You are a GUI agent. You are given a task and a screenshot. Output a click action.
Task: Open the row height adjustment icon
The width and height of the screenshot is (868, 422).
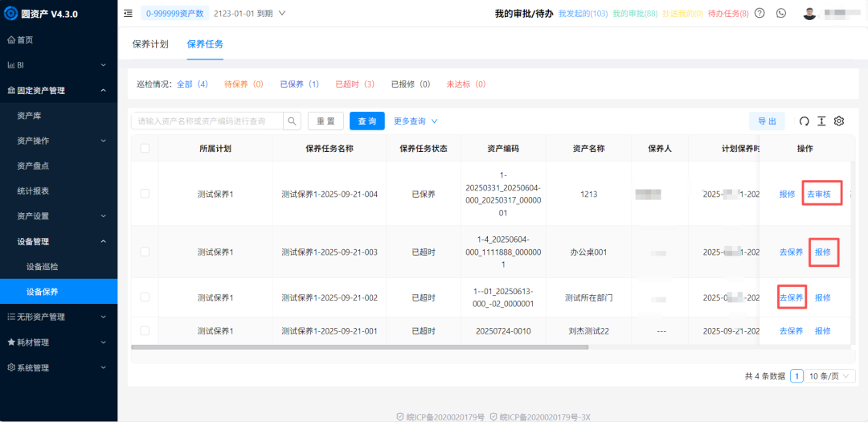[x=821, y=121]
